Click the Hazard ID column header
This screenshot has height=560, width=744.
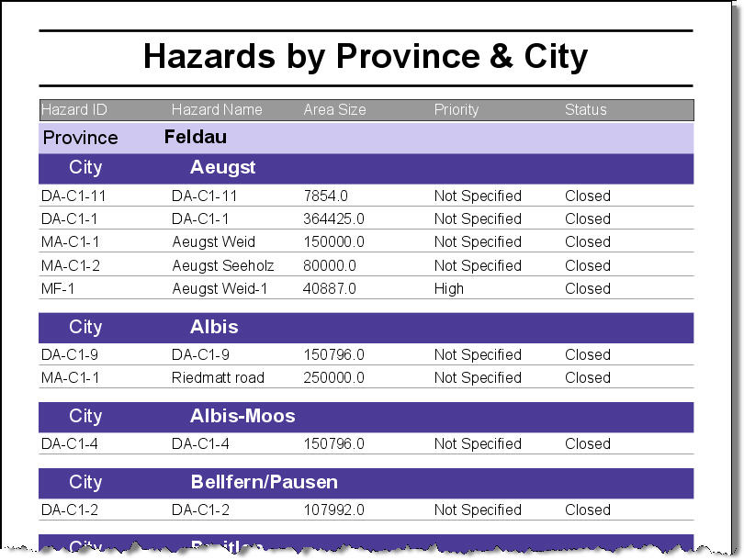74,110
